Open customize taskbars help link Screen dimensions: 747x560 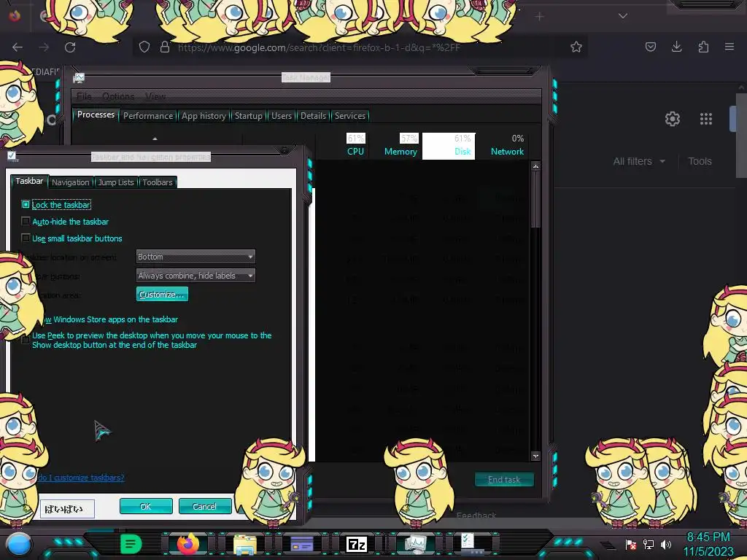click(81, 477)
